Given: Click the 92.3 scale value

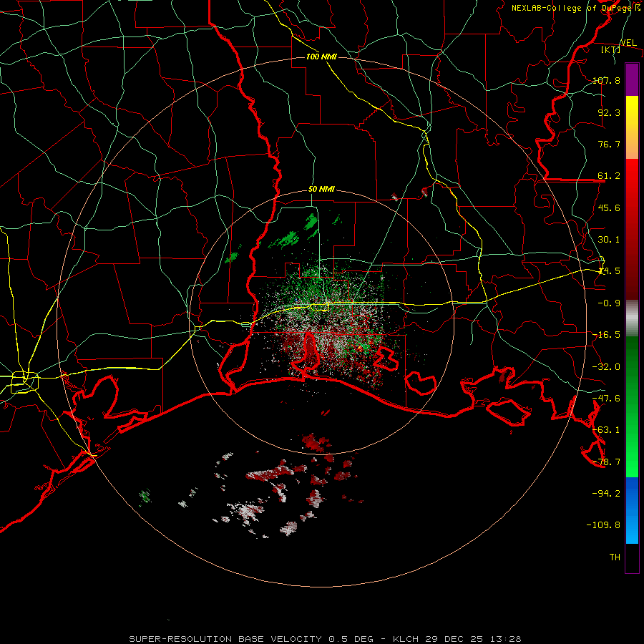Looking at the screenshot, I should 609,112.
